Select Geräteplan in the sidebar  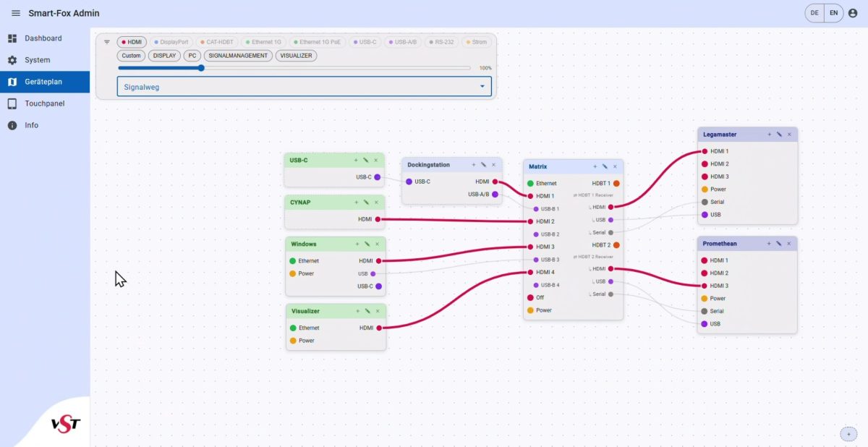(45, 82)
